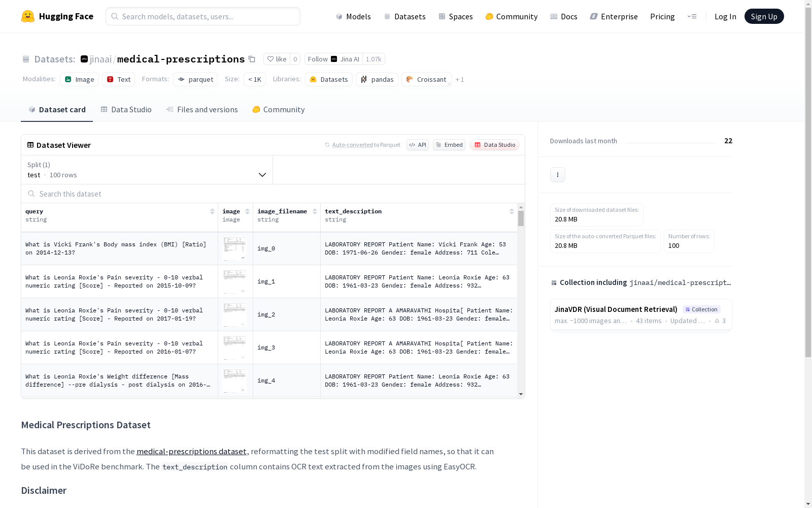Open the Split test dropdown

pyautogui.click(x=147, y=170)
